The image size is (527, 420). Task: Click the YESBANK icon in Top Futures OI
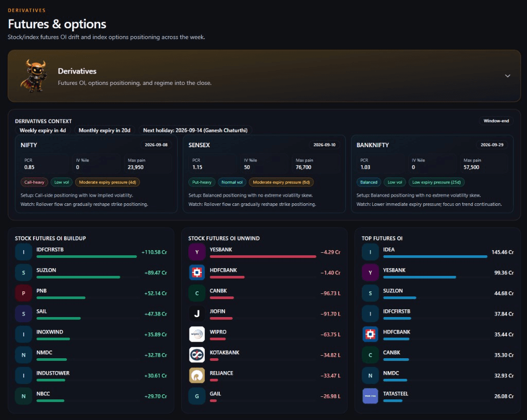pos(371,272)
